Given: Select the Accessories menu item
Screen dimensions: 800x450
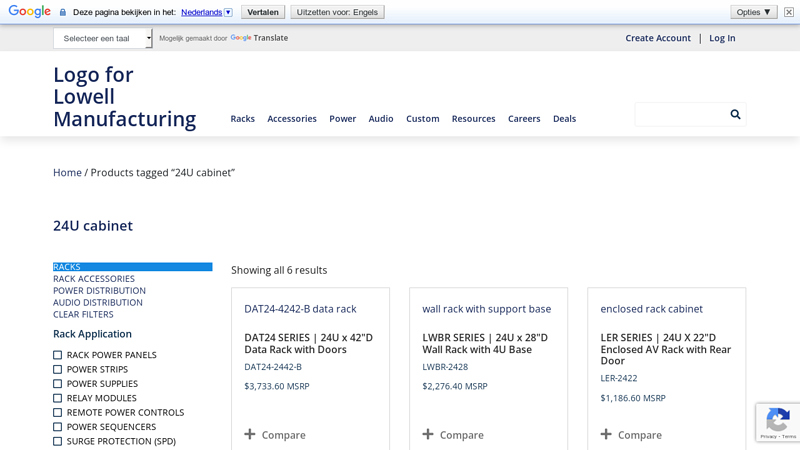Looking at the screenshot, I should point(292,119).
